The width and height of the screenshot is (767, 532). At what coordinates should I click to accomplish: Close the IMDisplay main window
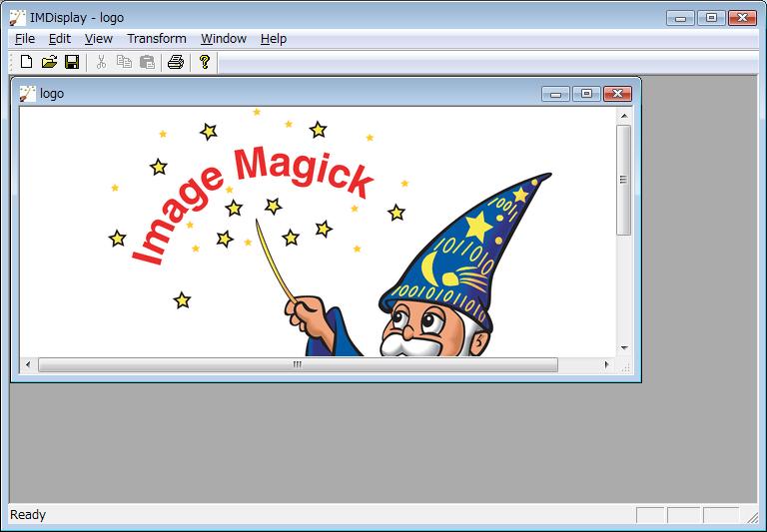point(743,18)
